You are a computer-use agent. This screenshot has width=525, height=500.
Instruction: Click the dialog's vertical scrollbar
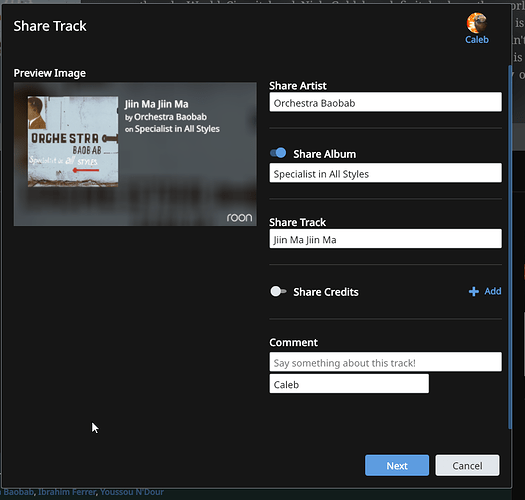(x=510, y=247)
